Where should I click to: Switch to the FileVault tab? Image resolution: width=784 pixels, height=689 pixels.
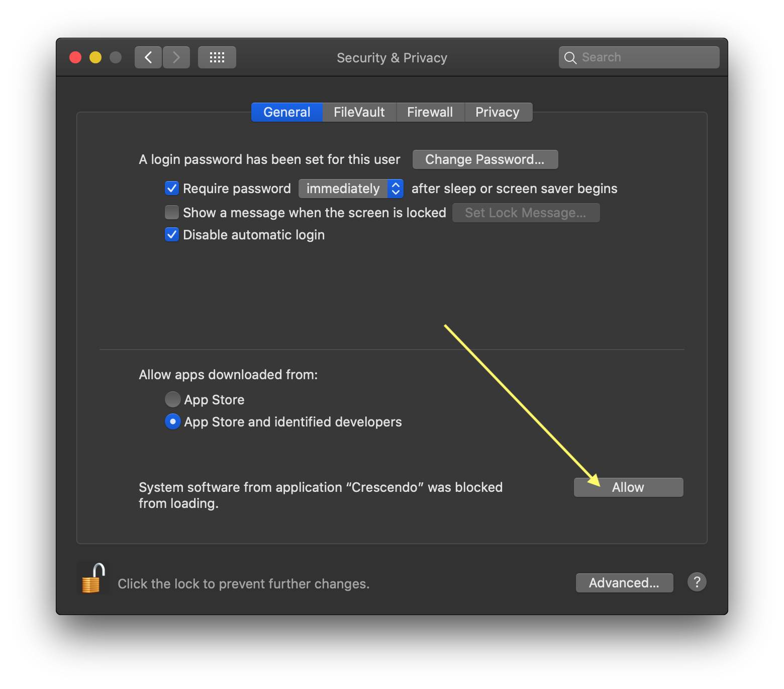pyautogui.click(x=359, y=112)
